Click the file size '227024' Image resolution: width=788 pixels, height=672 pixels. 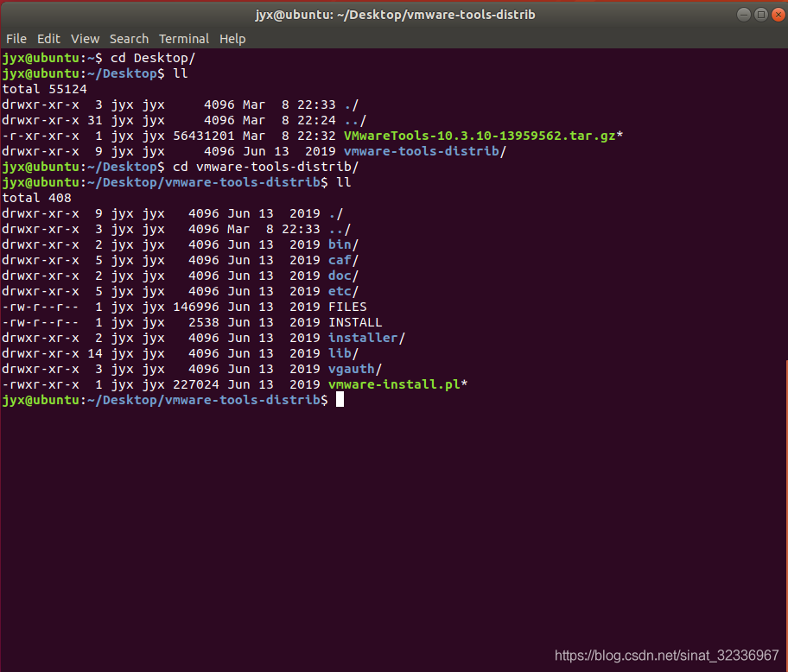pos(196,384)
